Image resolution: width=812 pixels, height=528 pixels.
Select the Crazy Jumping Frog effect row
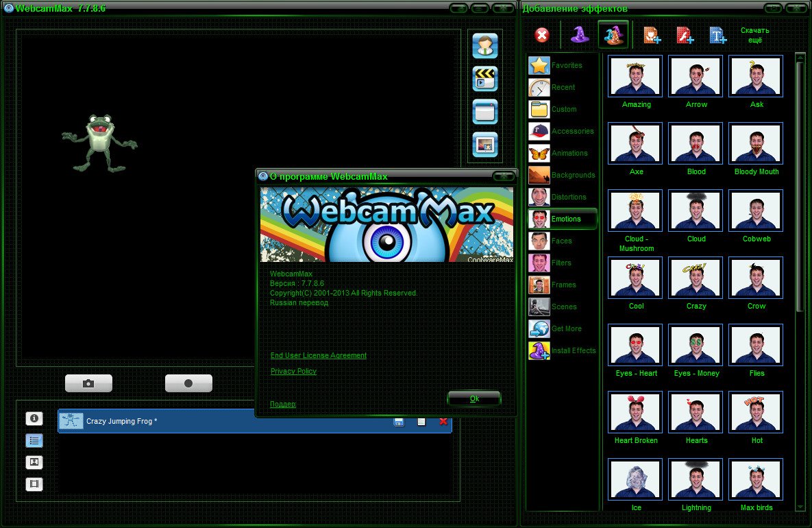255,421
